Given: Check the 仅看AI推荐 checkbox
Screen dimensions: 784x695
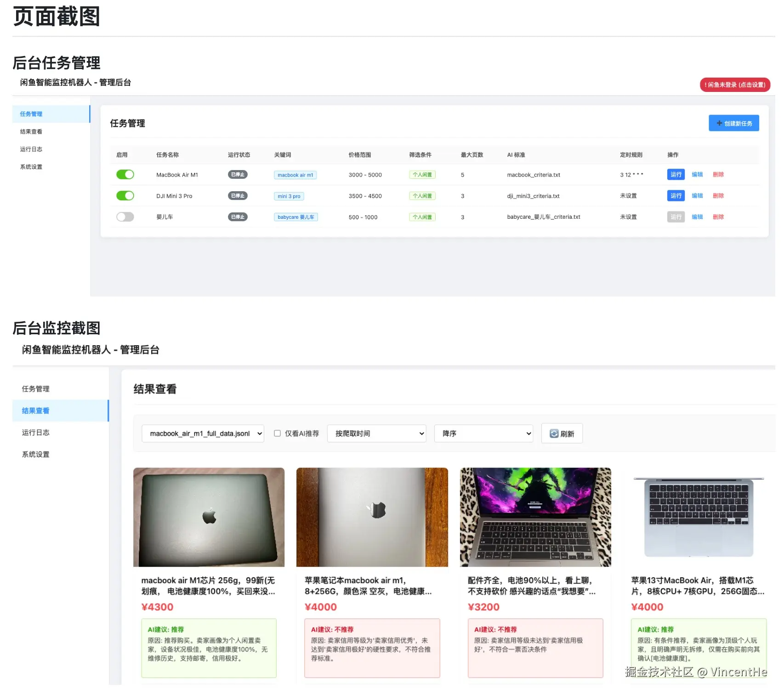Looking at the screenshot, I should pyautogui.click(x=277, y=433).
